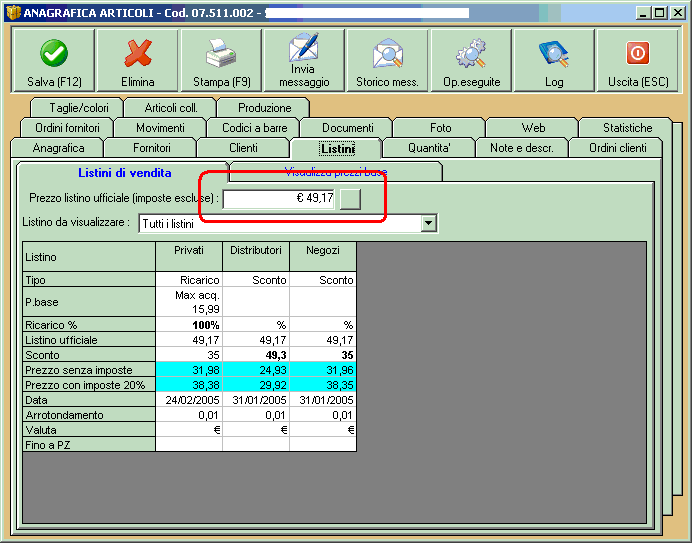Select the Movimenti tab
The image size is (692, 543).
[x=160, y=128]
